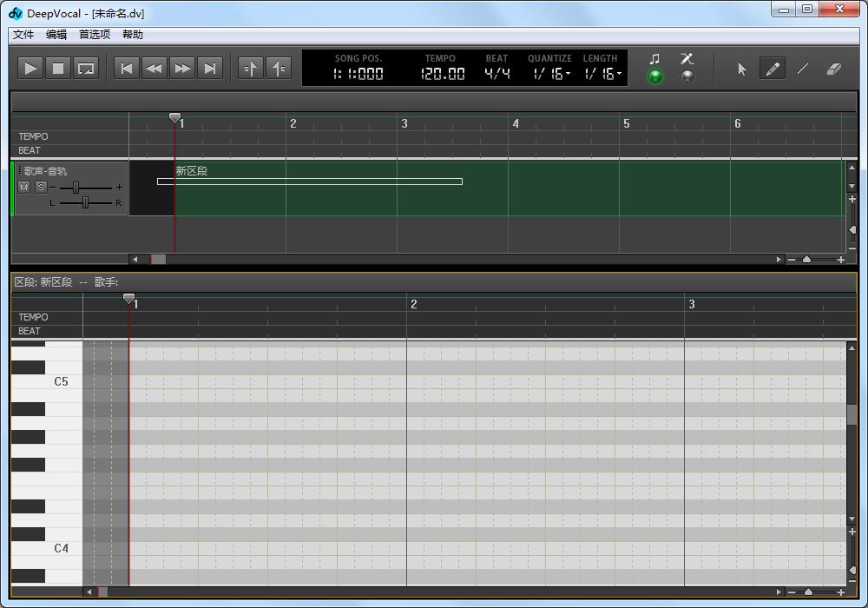
Task: Jump to song start button
Action: point(127,69)
